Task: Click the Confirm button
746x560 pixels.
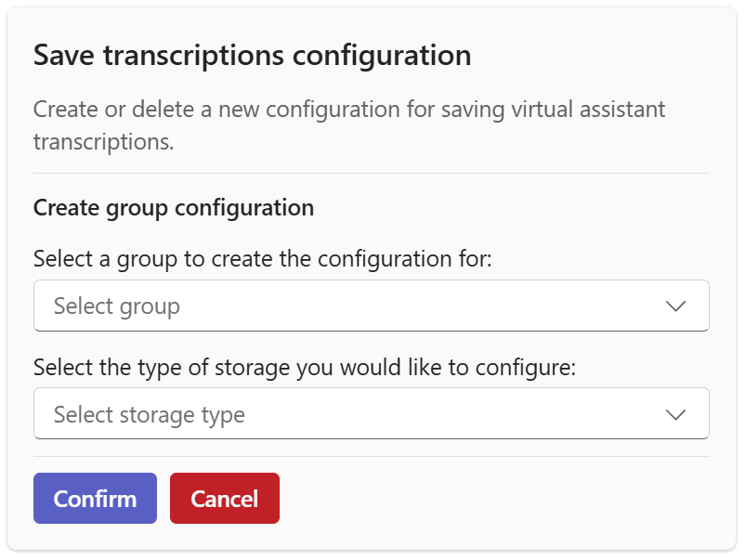Action: pyautogui.click(x=95, y=498)
